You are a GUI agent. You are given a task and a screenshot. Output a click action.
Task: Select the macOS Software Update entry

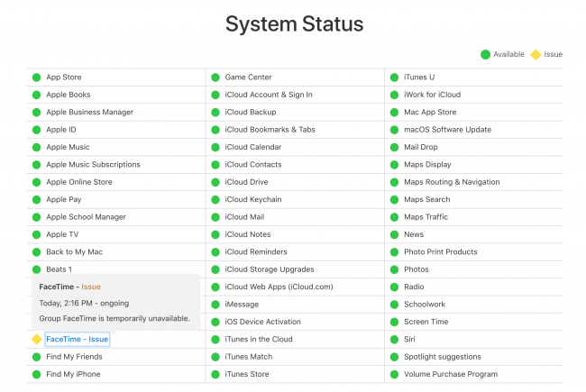(x=447, y=130)
